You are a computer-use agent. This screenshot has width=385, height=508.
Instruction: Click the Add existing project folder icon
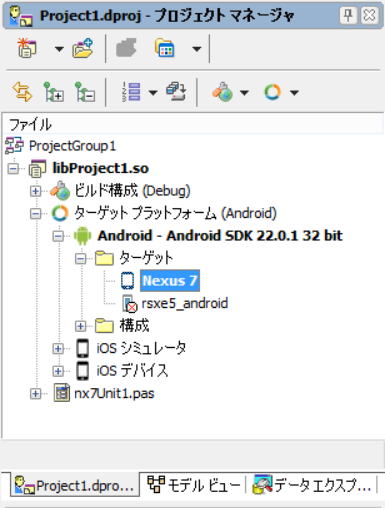(x=82, y=49)
